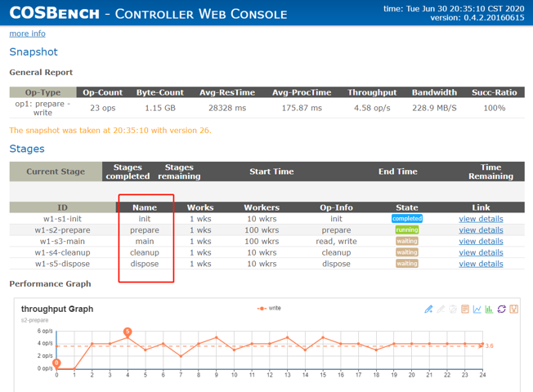Click the mark line draw pencil icon
This screenshot has height=392, width=533.
click(x=428, y=309)
